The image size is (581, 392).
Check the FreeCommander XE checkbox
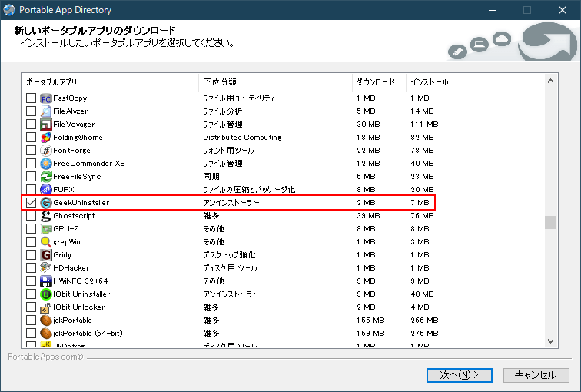[x=31, y=164]
